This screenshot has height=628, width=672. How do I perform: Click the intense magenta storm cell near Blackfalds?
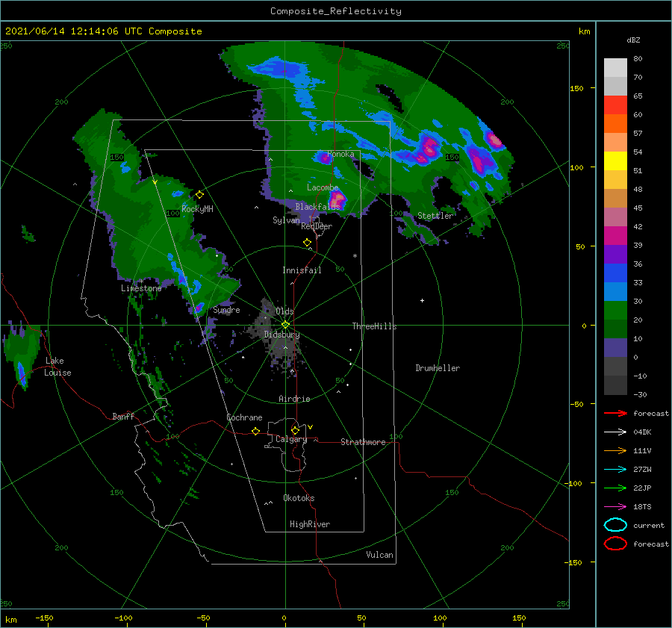[337, 199]
